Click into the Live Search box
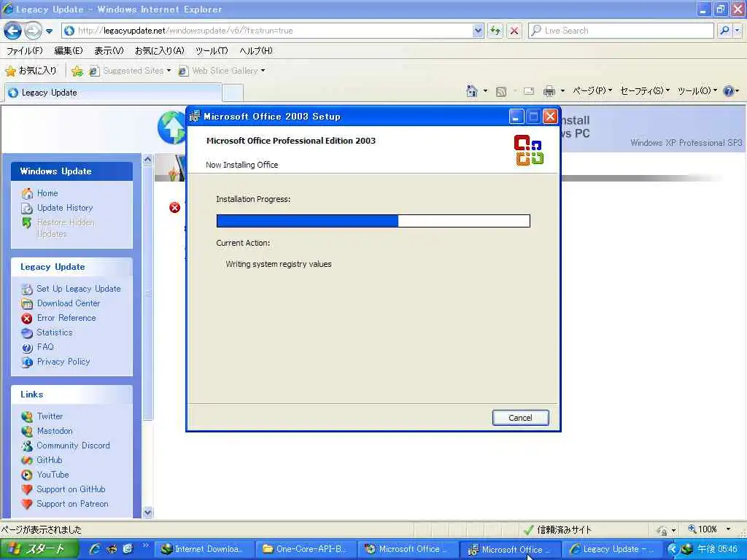Viewport: 747px width, 560px height. tap(621, 31)
